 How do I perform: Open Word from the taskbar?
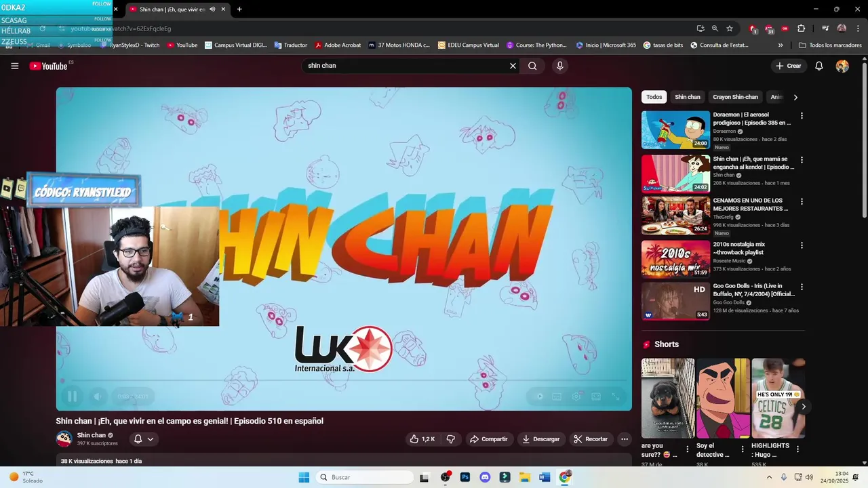point(545,477)
